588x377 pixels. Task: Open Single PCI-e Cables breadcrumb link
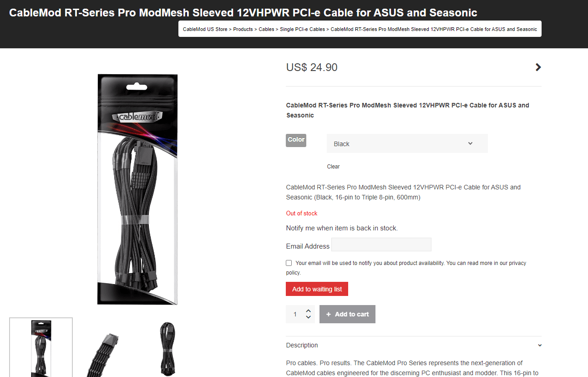point(302,29)
